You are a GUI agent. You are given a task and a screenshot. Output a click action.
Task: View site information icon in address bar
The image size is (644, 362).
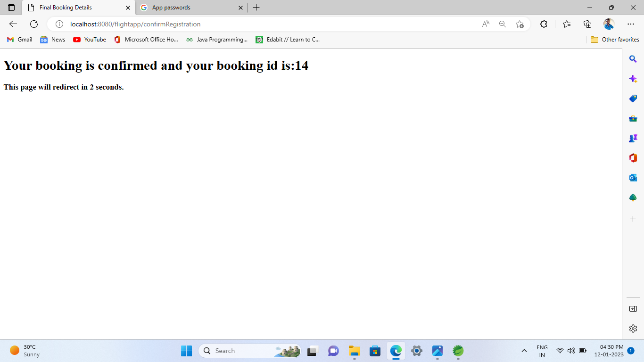[59, 24]
